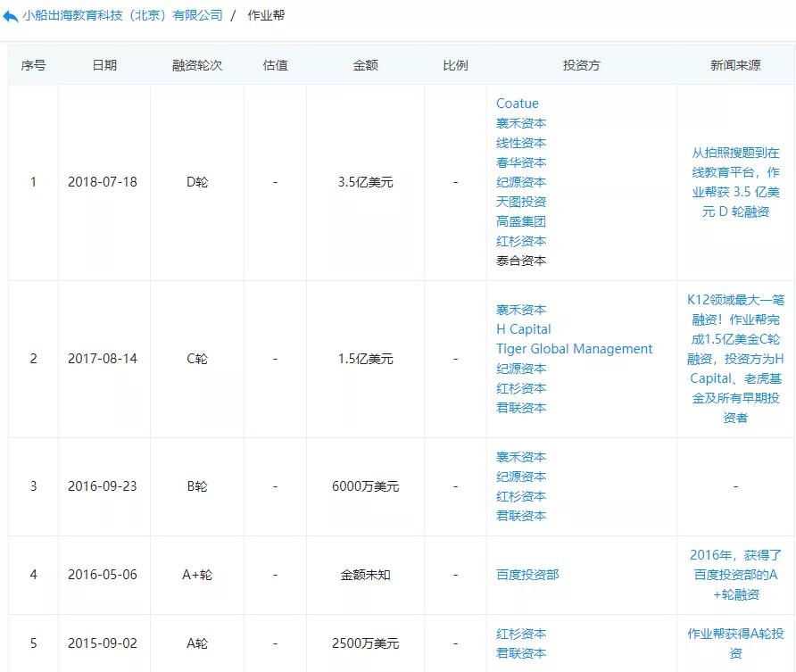The image size is (796, 672).
Task: Open 襄禾资本 link in C轮 row
Action: click(x=521, y=310)
